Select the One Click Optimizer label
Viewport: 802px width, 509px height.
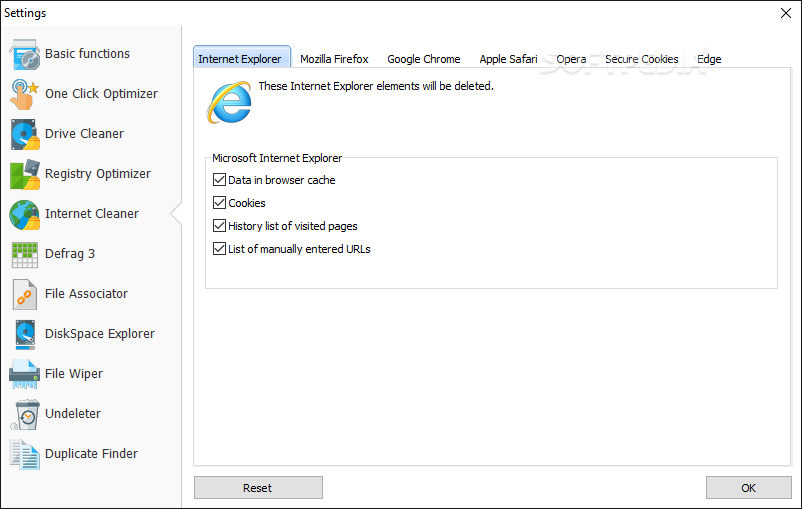101,94
